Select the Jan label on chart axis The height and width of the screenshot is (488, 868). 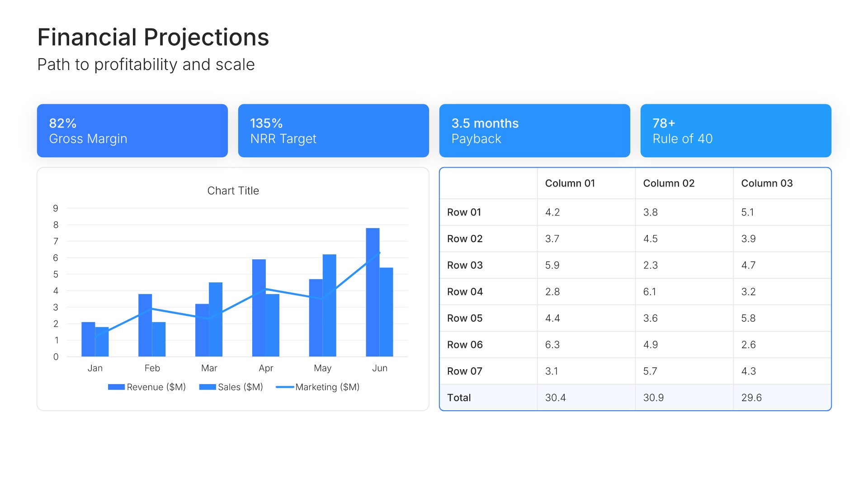[x=95, y=368]
